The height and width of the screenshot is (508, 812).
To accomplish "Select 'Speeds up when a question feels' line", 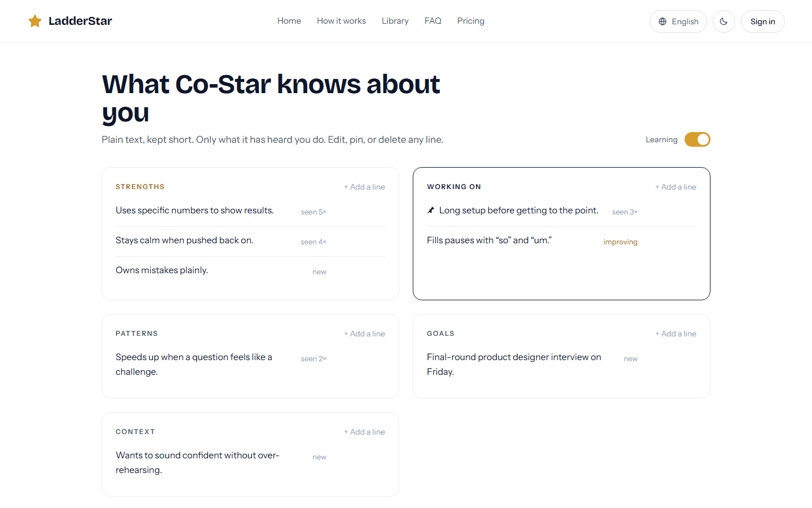I will coord(194,365).
